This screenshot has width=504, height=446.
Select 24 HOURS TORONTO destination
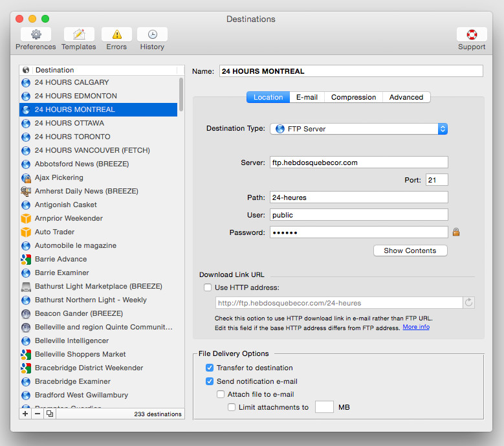click(98, 137)
